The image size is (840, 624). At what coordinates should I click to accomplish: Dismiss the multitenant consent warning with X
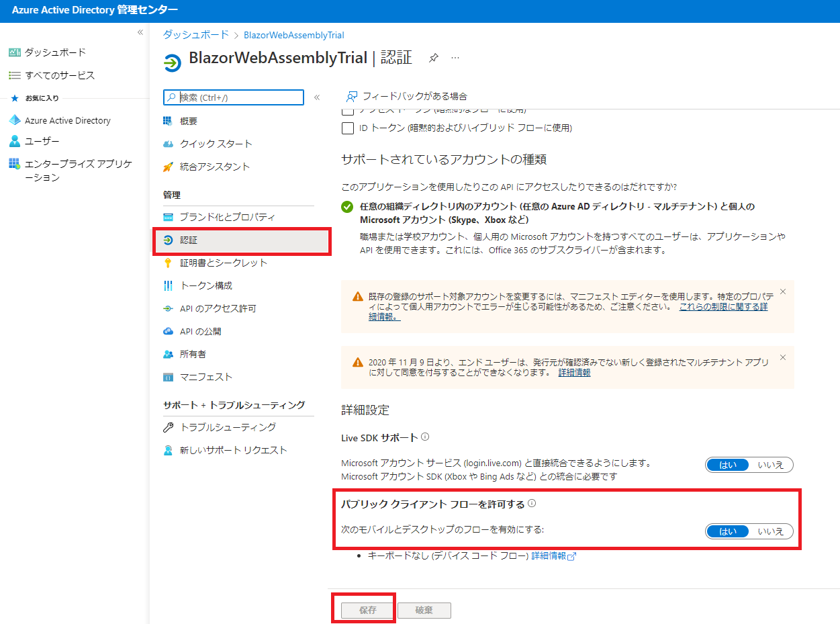click(782, 357)
